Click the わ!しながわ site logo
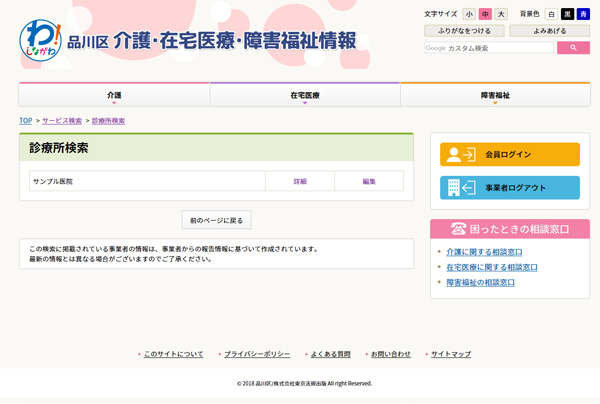The width and height of the screenshot is (600, 404). [40, 40]
